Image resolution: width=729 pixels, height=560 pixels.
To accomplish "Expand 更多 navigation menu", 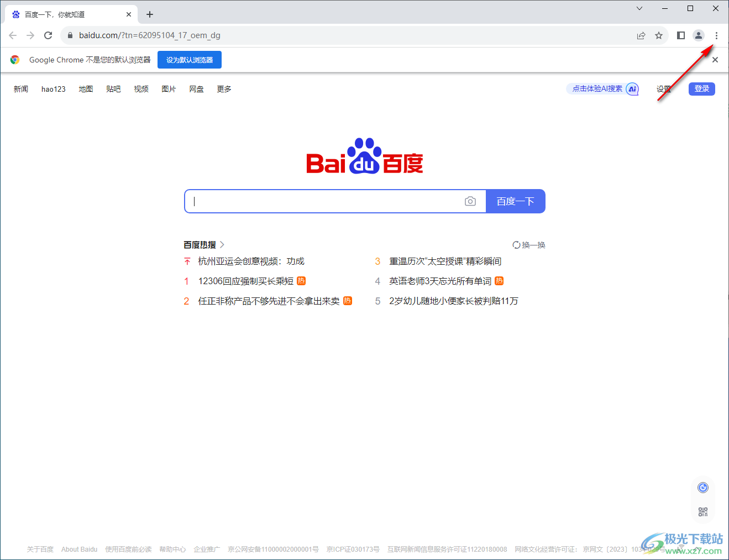I will tap(224, 89).
